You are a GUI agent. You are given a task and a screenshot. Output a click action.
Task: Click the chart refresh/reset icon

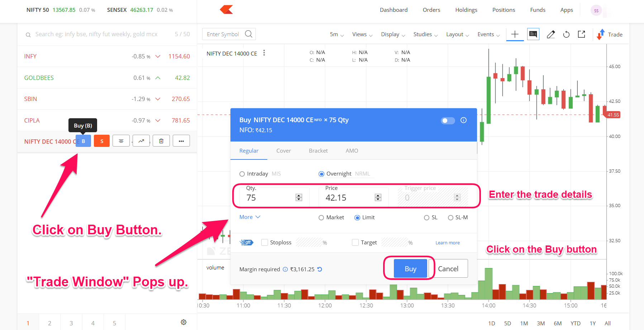tap(566, 34)
